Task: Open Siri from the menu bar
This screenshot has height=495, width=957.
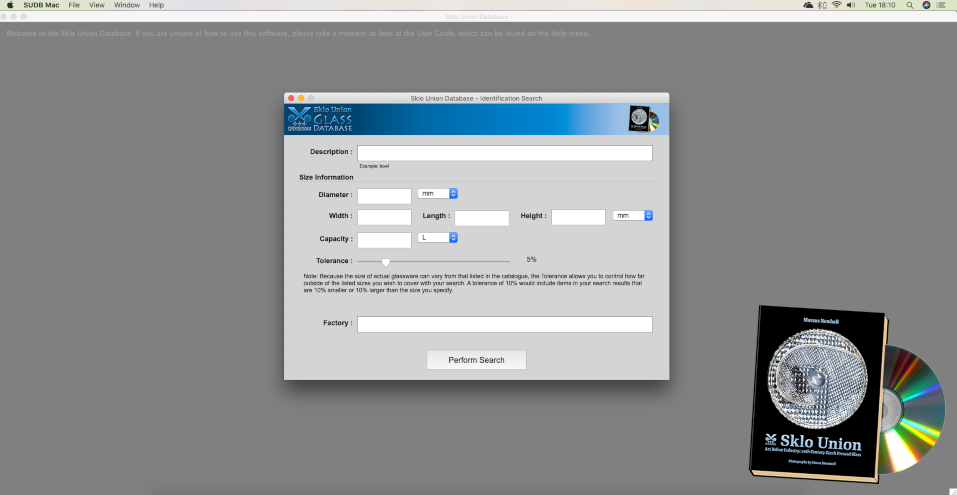Action: (926, 5)
